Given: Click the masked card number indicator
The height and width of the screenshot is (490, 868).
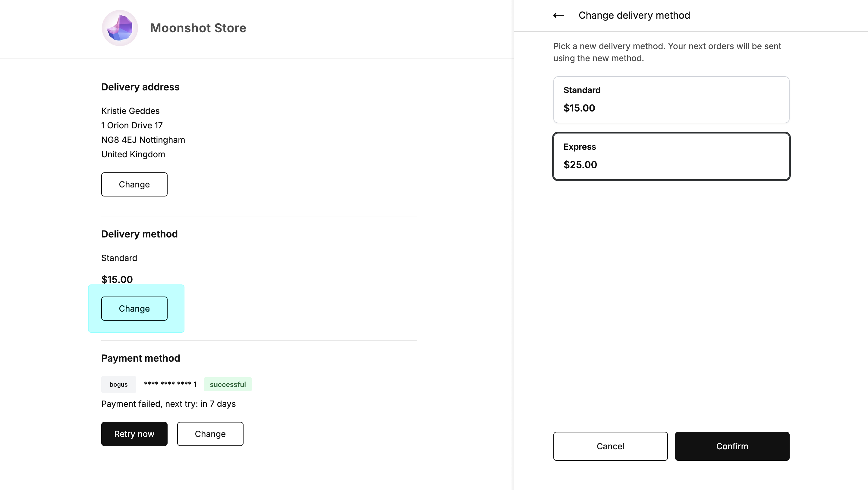Looking at the screenshot, I should 169,384.
